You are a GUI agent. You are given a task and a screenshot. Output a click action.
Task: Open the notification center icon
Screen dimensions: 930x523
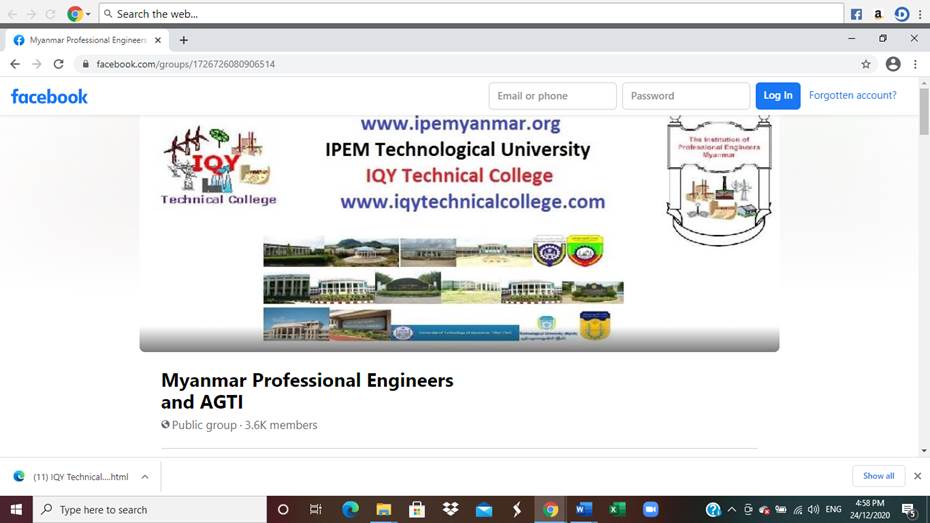[x=909, y=509]
